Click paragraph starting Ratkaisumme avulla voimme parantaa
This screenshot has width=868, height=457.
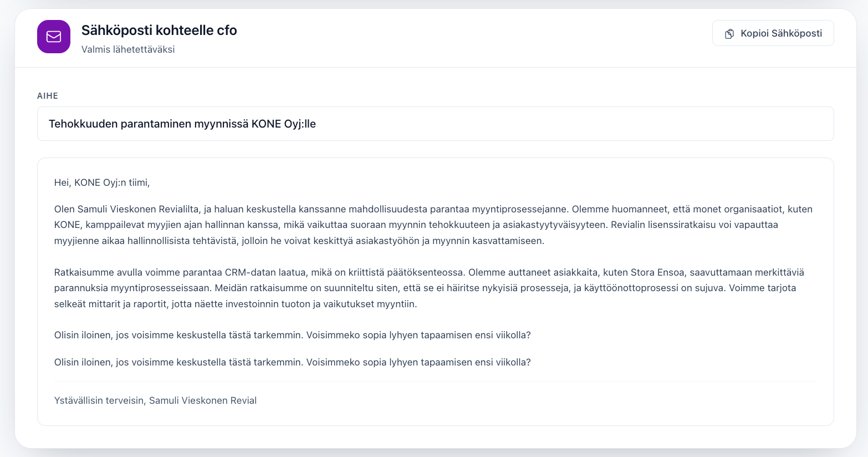(x=429, y=288)
